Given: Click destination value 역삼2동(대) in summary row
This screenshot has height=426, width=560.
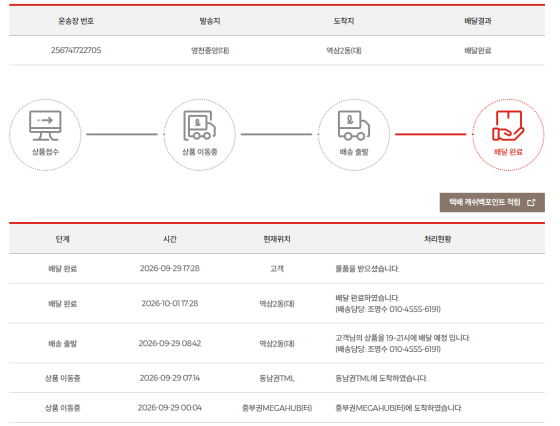Looking at the screenshot, I should tap(344, 51).
